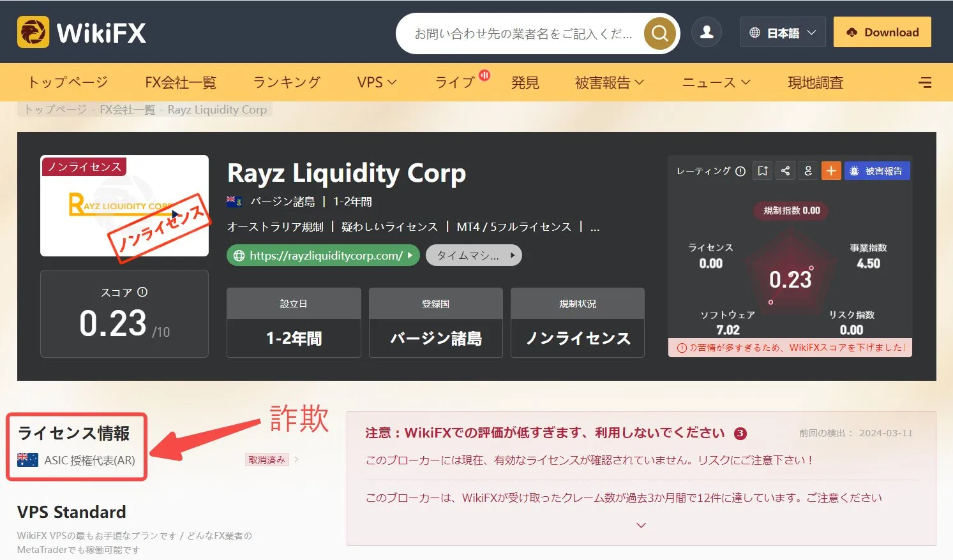Click the リスク指数 0.00 value
953x560 pixels.
pyautogui.click(x=852, y=330)
